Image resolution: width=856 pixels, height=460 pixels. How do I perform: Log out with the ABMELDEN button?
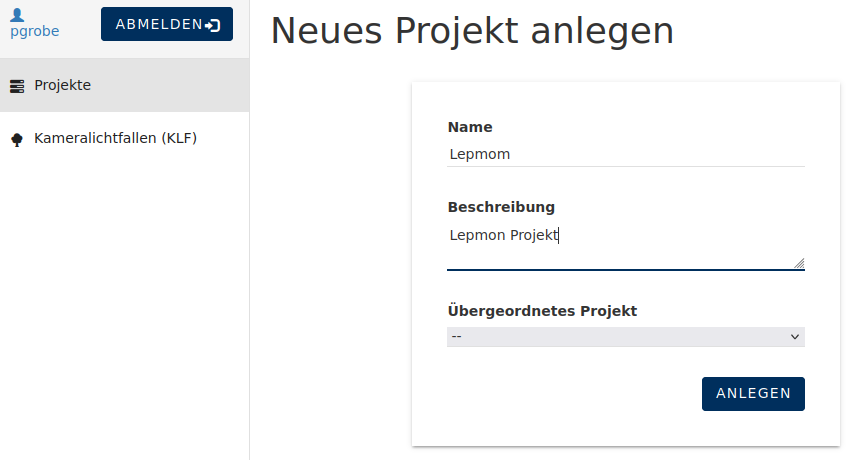click(167, 24)
